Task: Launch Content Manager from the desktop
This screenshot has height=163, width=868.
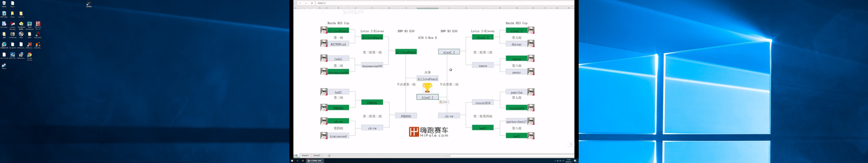Action: point(12,26)
